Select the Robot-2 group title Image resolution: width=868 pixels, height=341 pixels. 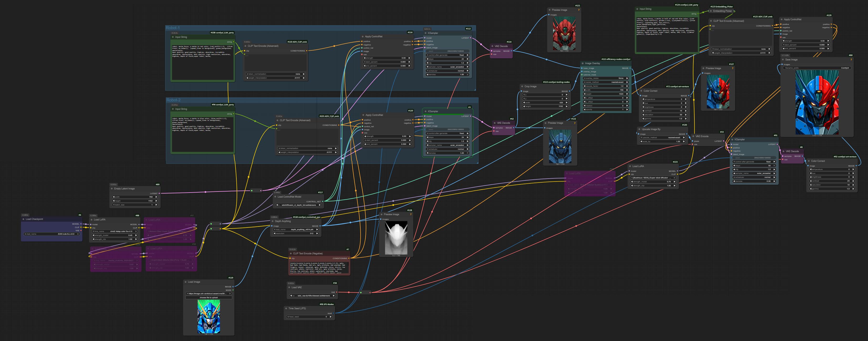click(174, 100)
